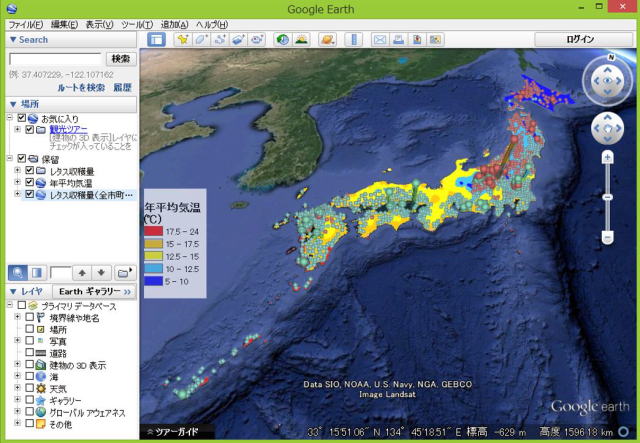Image resolution: width=640 pixels, height=443 pixels.
Task: Enable the 道路 layer checkbox
Action: point(30,353)
